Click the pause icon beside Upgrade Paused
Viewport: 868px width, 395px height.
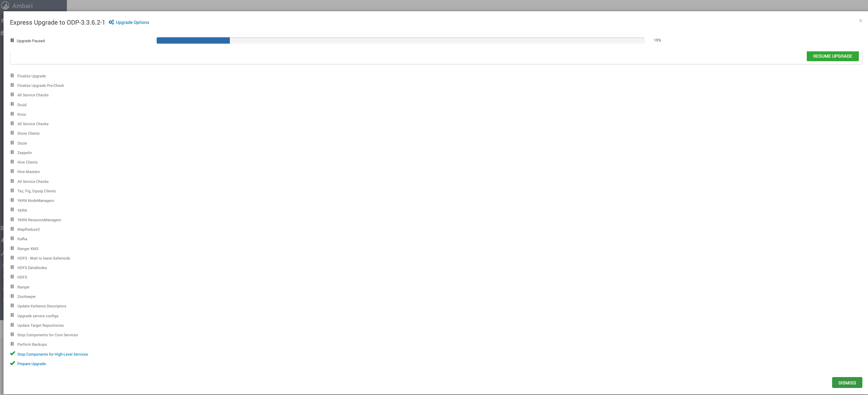pyautogui.click(x=12, y=40)
